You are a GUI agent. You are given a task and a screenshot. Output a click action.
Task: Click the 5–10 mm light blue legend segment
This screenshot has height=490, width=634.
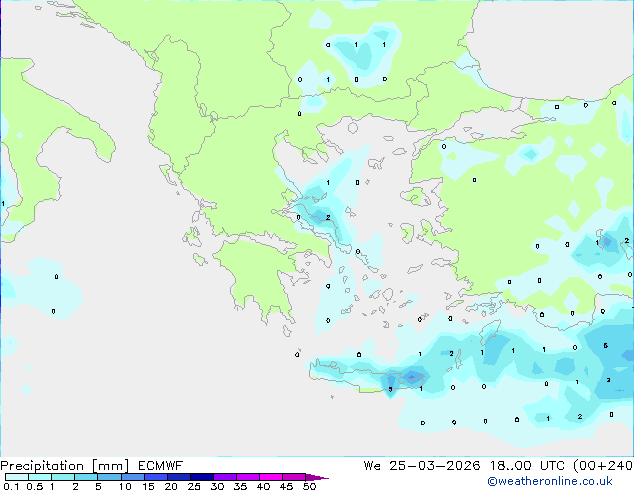(x=109, y=477)
